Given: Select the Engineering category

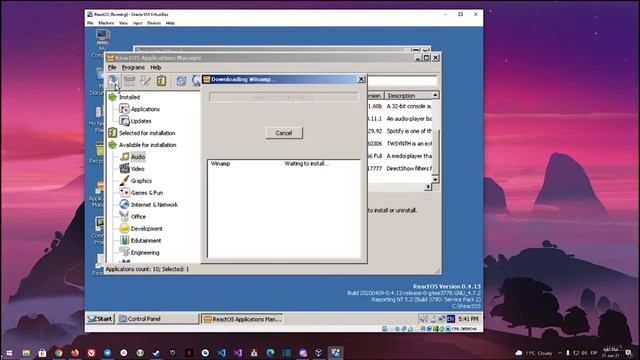Looking at the screenshot, I should [x=145, y=253].
